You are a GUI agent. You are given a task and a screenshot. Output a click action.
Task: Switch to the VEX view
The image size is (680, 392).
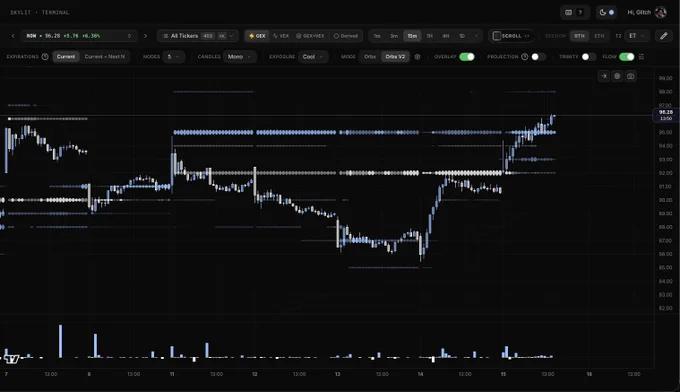coord(281,36)
